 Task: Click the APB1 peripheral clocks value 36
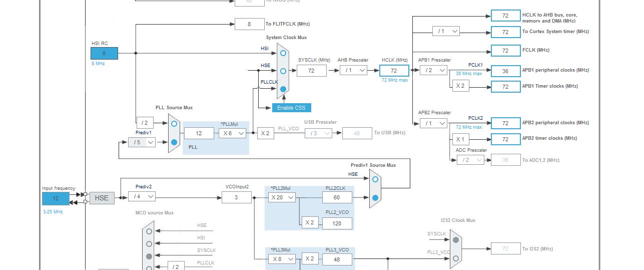506,71
